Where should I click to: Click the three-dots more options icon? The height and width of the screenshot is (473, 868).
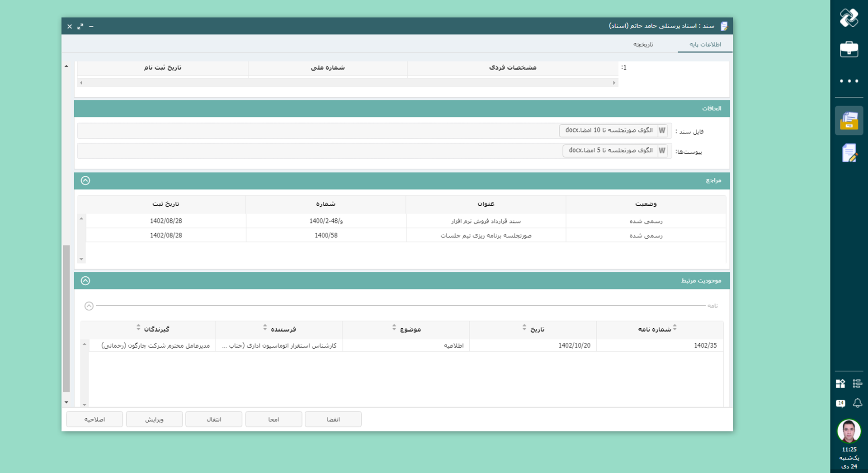click(849, 81)
